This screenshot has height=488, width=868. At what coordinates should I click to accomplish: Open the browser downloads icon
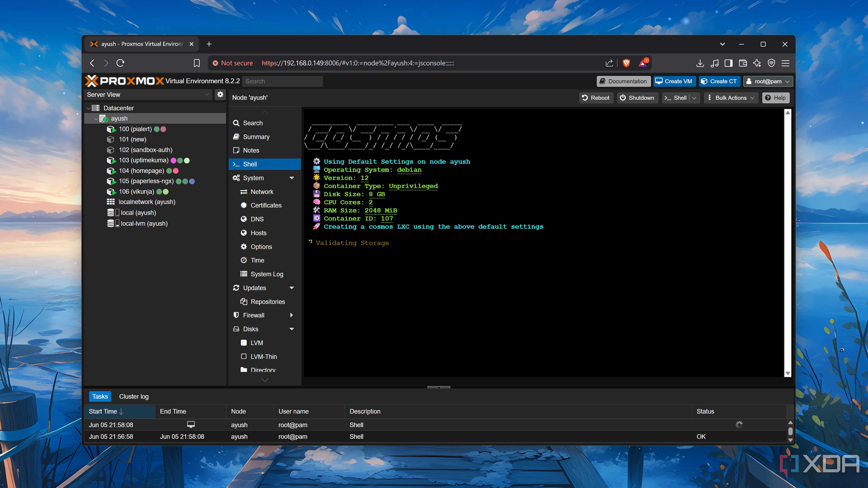coord(700,63)
